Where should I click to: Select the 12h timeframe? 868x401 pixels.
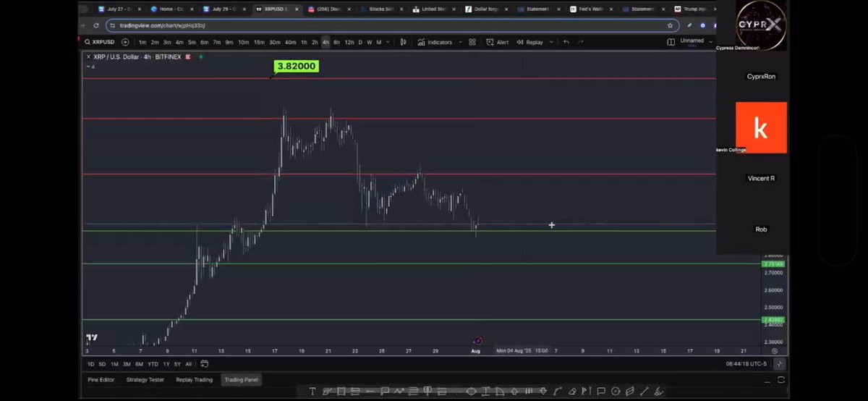[x=349, y=42]
